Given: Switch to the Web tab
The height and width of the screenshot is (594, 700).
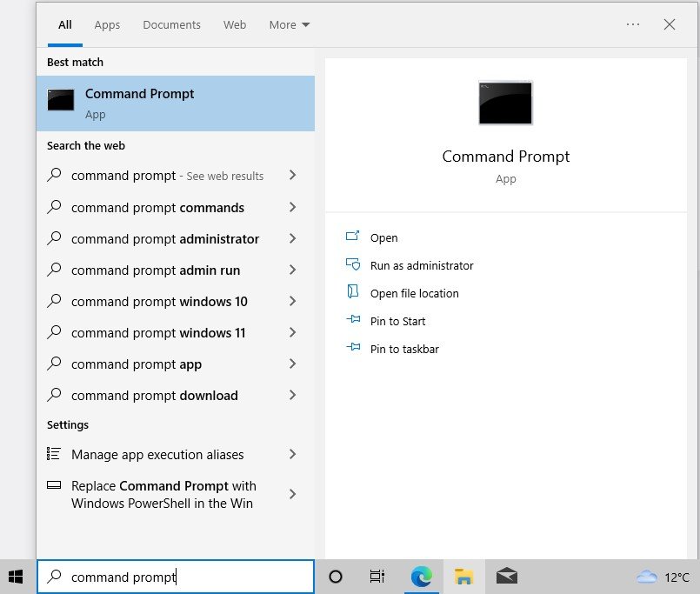Looking at the screenshot, I should pyautogui.click(x=235, y=25).
